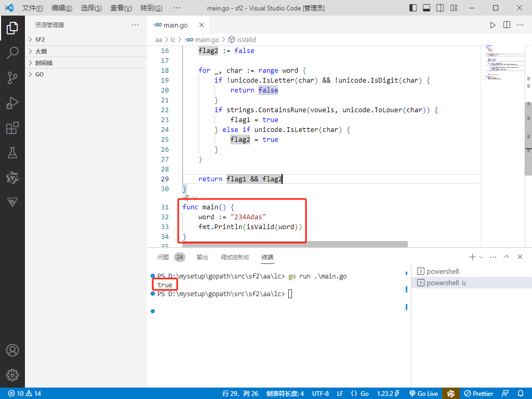This screenshot has width=532, height=399.
Task: Open the Explorer view in activity bar
Action: [x=12, y=28]
